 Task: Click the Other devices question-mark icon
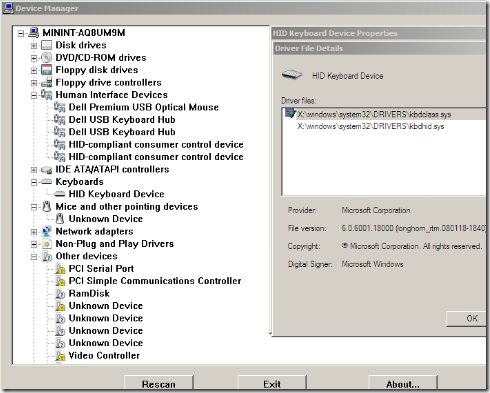pos(47,256)
